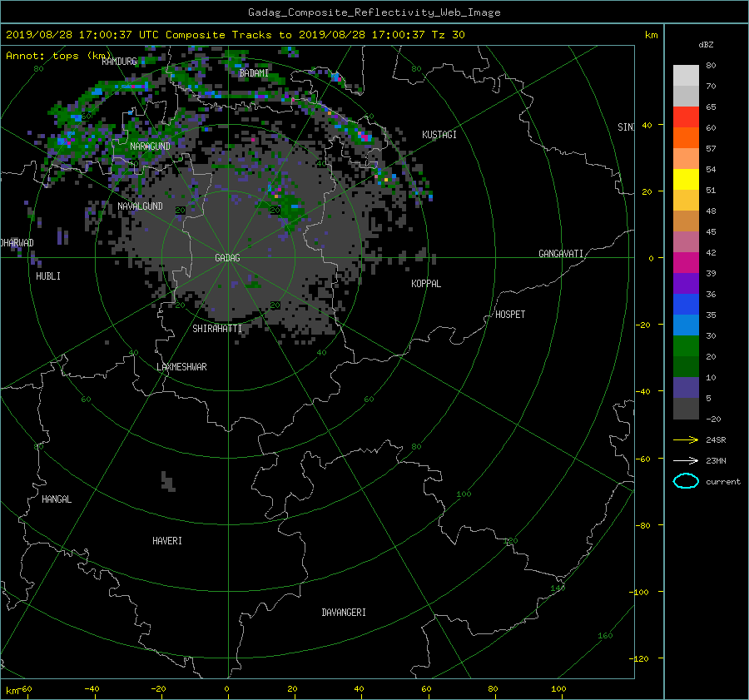Image resolution: width=749 pixels, height=700 pixels.
Task: Click the SHIRAHATTI town label
Action: [x=217, y=329]
